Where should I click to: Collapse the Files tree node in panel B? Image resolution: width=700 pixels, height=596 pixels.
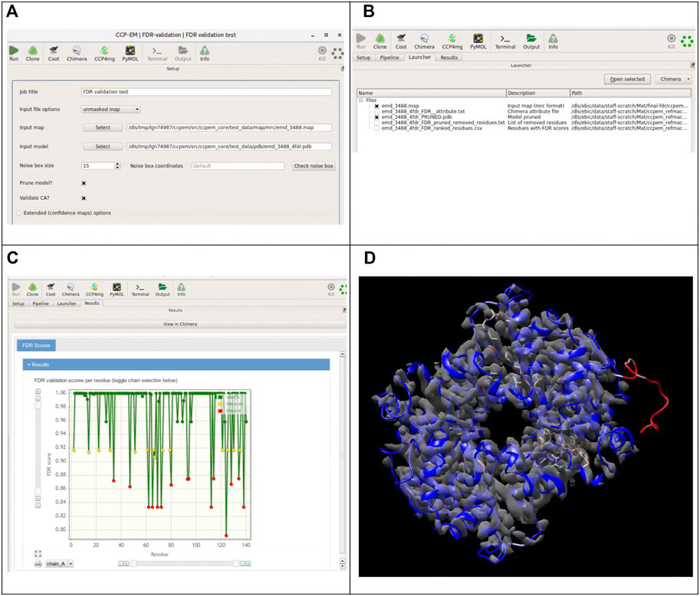pyautogui.click(x=360, y=100)
